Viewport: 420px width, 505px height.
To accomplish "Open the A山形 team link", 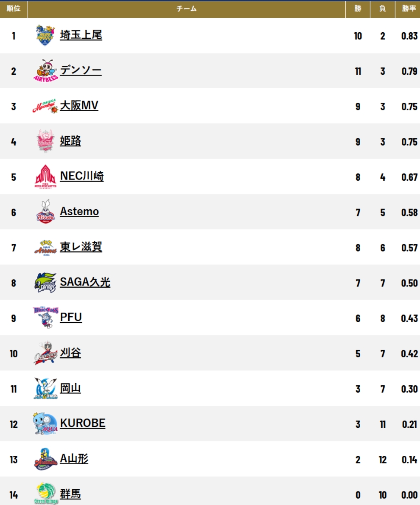I will tap(74, 459).
